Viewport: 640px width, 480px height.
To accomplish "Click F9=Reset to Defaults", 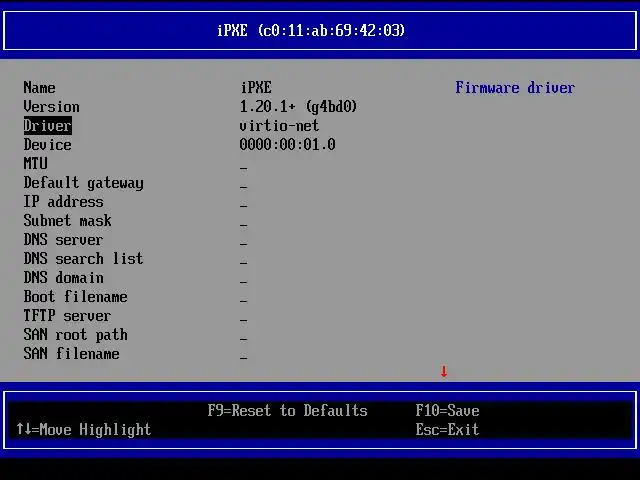I will point(288,411).
